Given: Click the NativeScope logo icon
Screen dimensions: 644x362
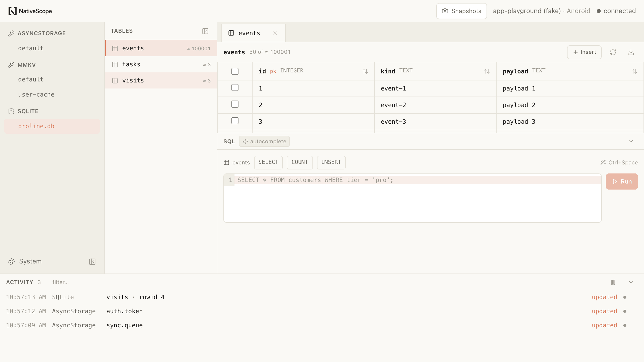Looking at the screenshot, I should pyautogui.click(x=12, y=11).
